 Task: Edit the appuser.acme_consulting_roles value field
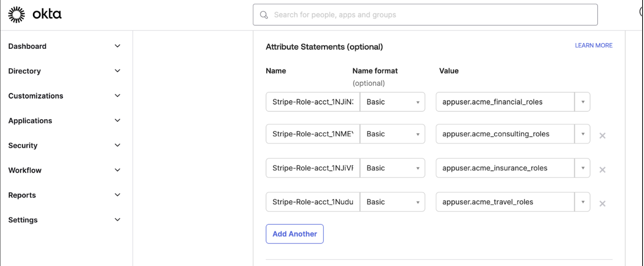click(505, 134)
